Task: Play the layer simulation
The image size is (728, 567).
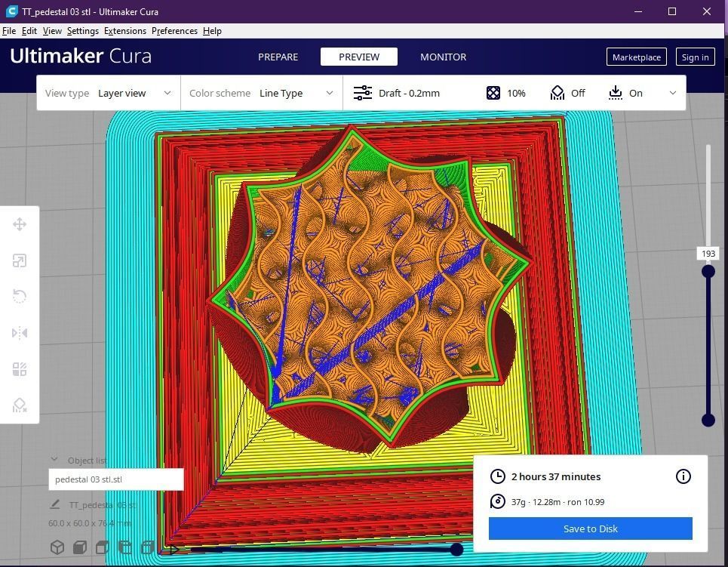Action: tap(174, 550)
